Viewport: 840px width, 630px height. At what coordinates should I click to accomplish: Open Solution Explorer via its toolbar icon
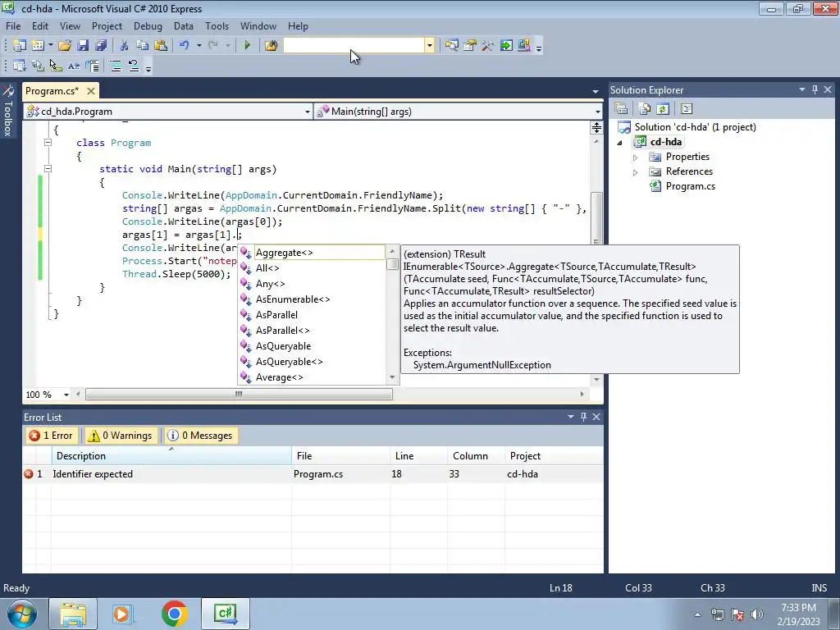[x=452, y=46]
